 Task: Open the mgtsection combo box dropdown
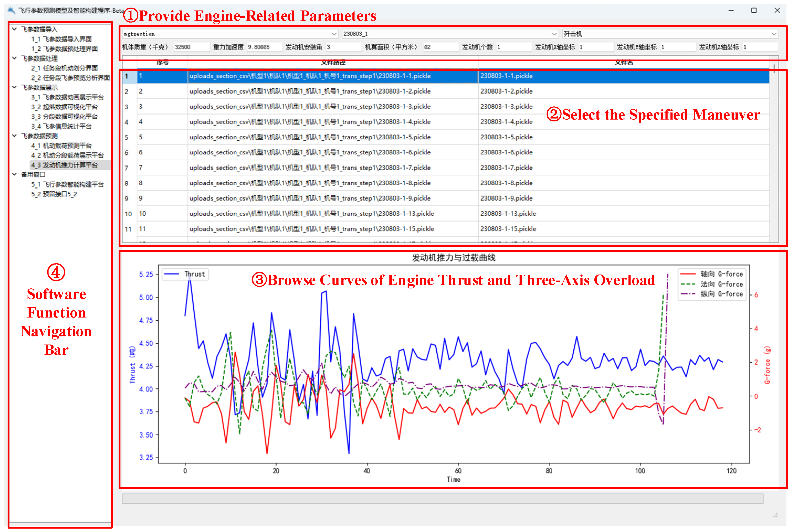coord(334,34)
